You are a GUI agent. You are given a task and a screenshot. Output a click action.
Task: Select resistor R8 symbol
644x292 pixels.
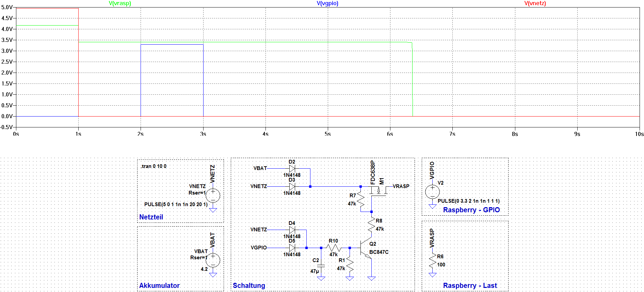point(372,225)
